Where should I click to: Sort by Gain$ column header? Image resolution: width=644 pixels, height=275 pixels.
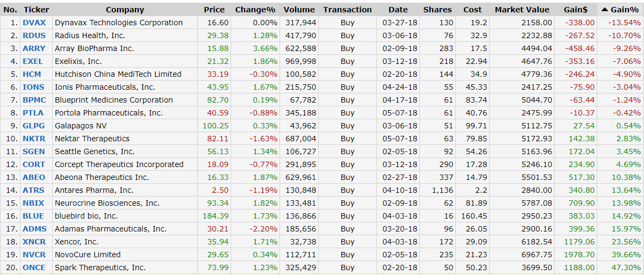point(578,10)
